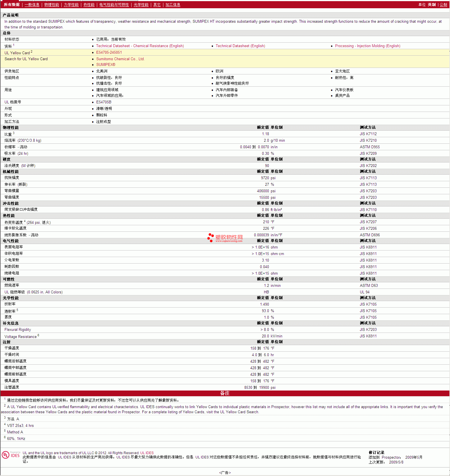Click the 干燥温度 row label

[12, 348]
